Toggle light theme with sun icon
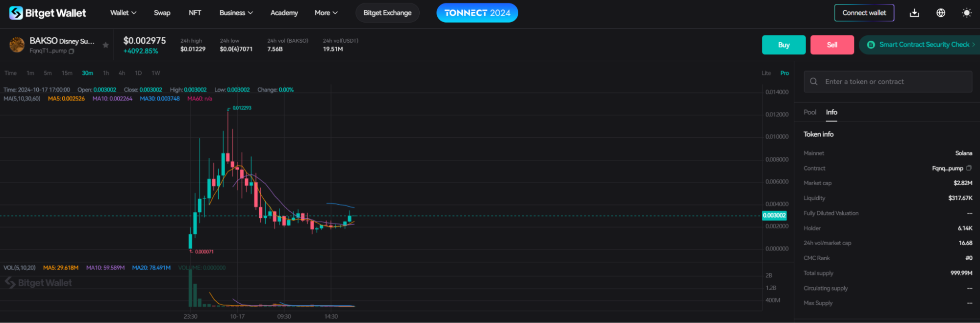Screen dimensions: 980x323 coord(966,13)
